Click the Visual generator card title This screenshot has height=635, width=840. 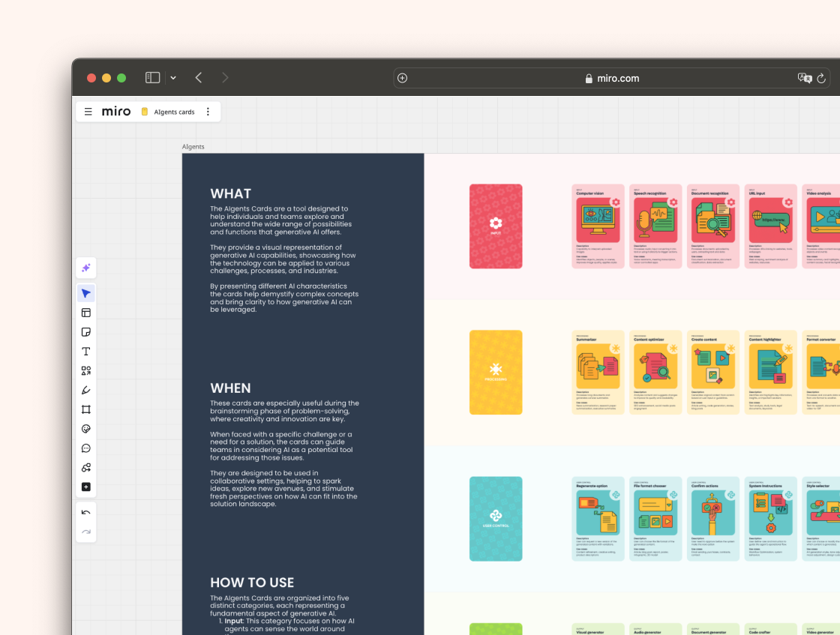(x=589, y=632)
